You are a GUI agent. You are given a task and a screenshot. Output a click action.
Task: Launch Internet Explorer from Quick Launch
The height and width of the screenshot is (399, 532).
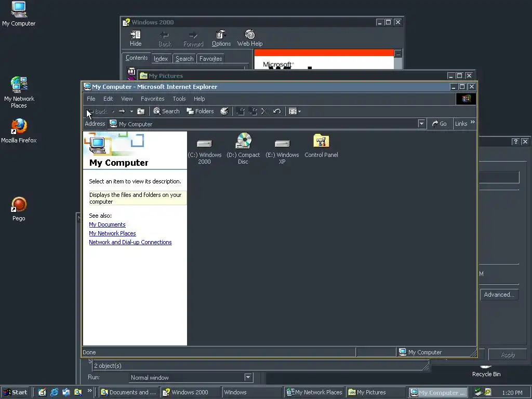tap(54, 392)
